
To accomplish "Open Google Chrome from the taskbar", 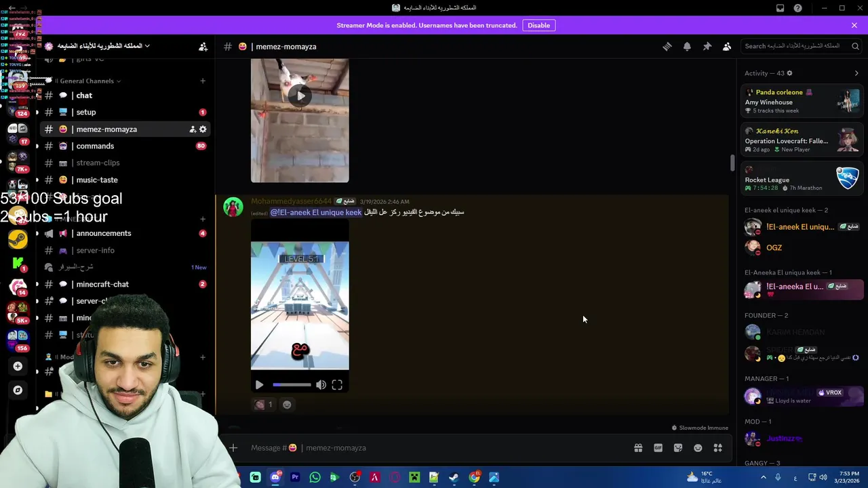I will 474,477.
